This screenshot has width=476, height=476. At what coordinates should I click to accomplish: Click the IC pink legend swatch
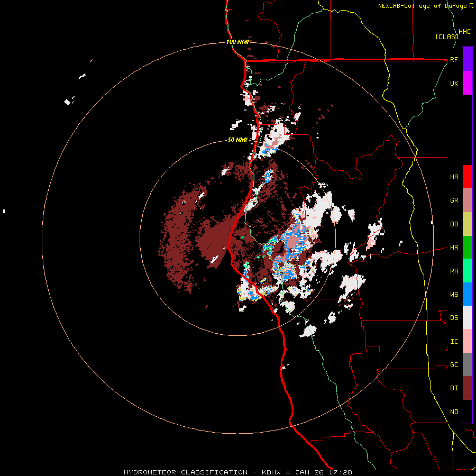point(467,341)
